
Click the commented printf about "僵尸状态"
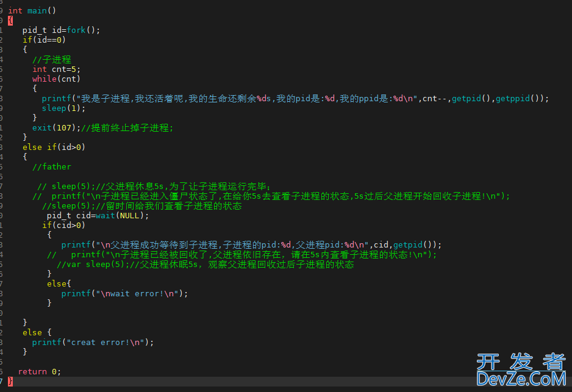coord(271,196)
